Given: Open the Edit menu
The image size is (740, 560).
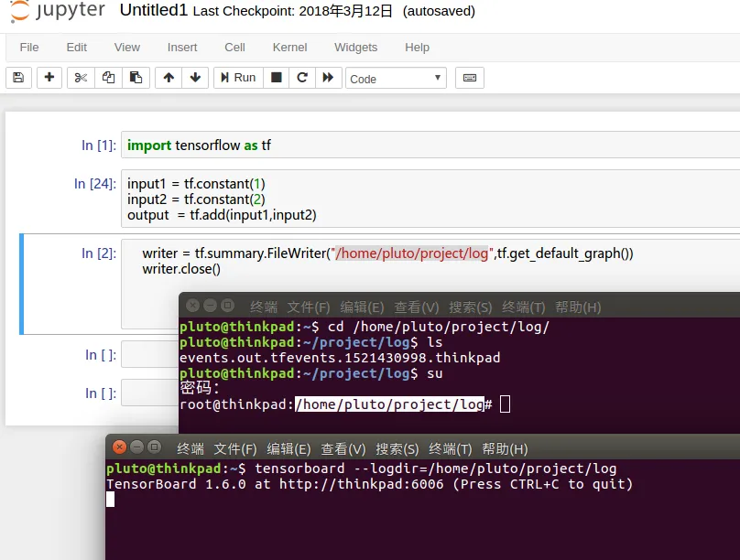Looking at the screenshot, I should (x=76, y=48).
